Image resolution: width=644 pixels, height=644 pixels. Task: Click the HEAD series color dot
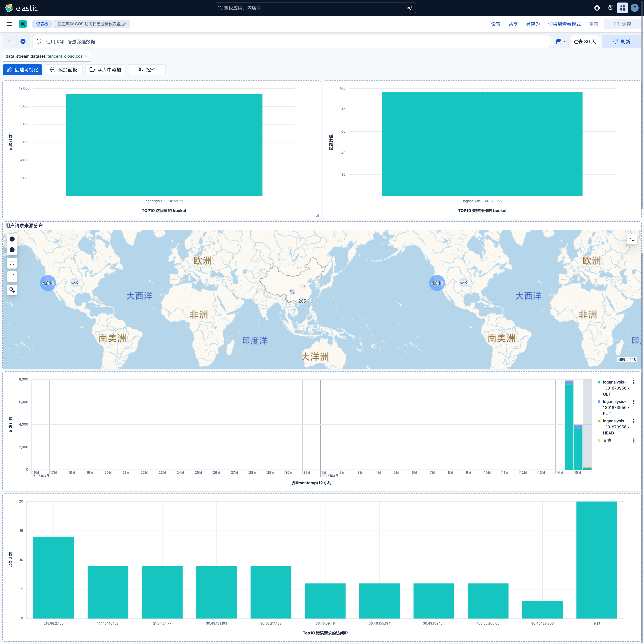tap(599, 421)
